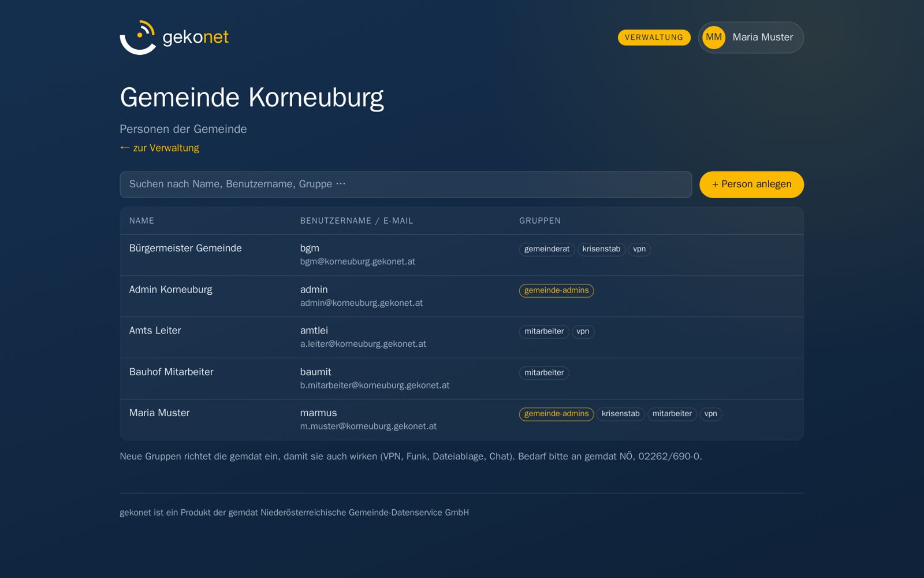924x578 pixels.
Task: Click email bgm@korneuburg.gekonet.at
Action: tap(357, 262)
